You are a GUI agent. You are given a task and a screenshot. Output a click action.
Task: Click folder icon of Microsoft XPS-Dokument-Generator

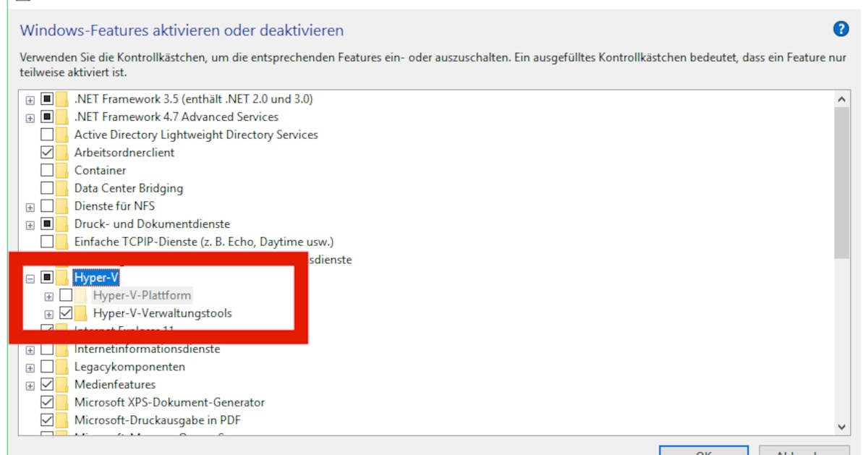point(63,402)
